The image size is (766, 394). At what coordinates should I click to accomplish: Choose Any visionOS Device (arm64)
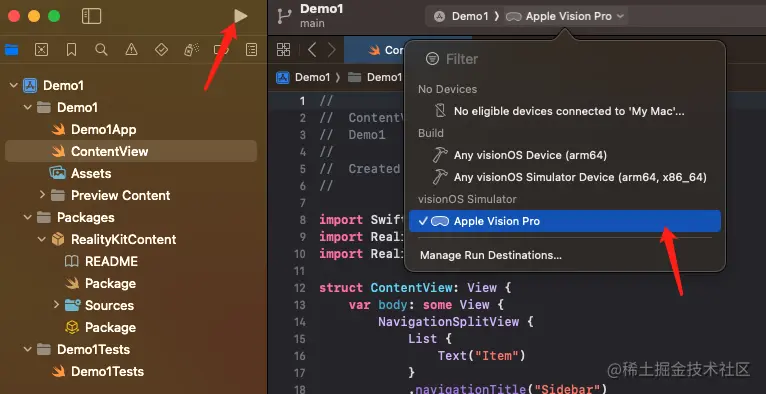530,155
